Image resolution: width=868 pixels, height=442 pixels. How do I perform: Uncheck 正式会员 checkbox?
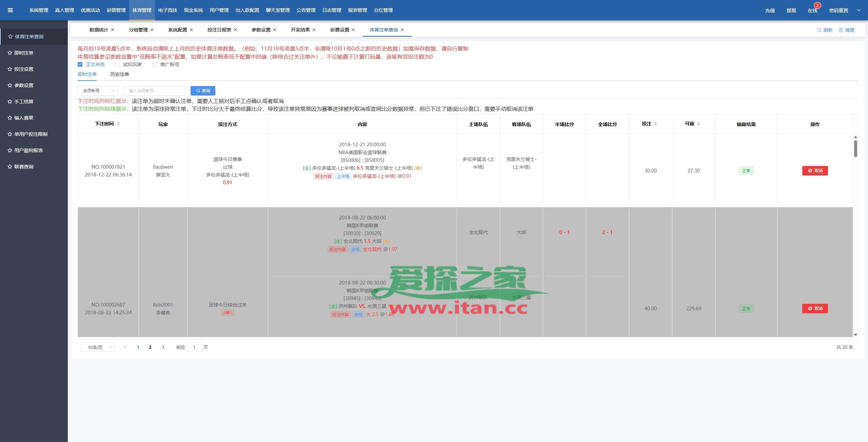coord(80,64)
